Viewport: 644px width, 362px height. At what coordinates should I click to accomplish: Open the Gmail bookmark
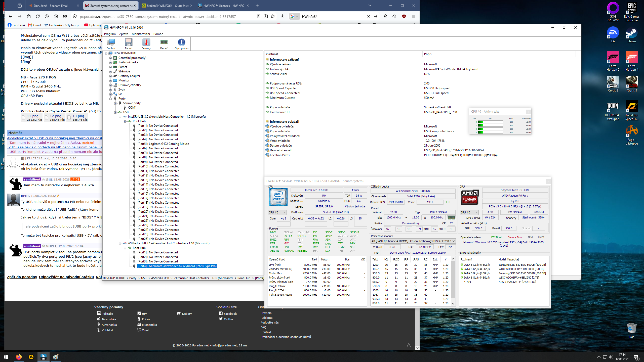coord(35,25)
